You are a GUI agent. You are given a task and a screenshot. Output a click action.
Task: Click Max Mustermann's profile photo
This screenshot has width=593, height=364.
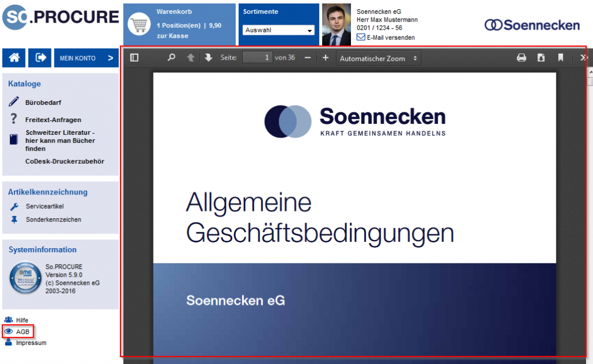pyautogui.click(x=336, y=24)
